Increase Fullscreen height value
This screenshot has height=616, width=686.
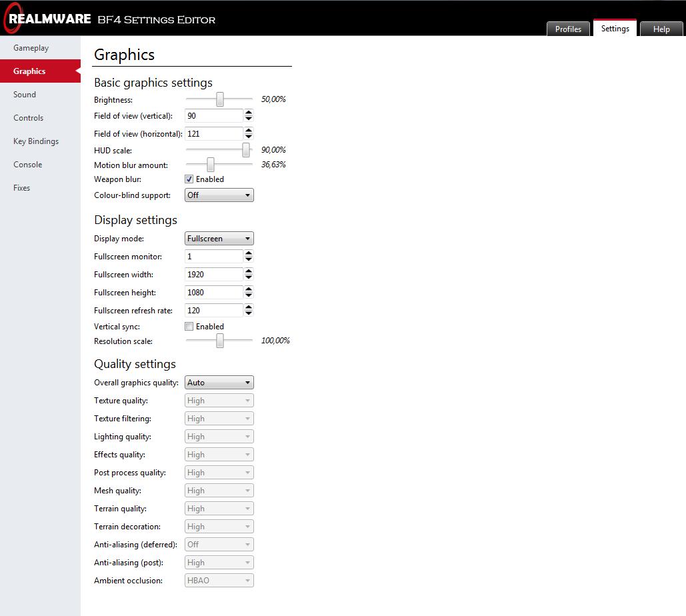[249, 289]
